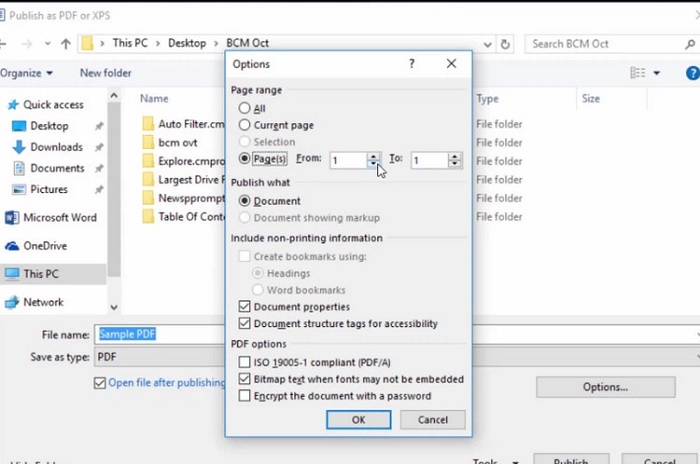Open the Organize menu
This screenshot has height=464, width=700.
[x=26, y=73]
